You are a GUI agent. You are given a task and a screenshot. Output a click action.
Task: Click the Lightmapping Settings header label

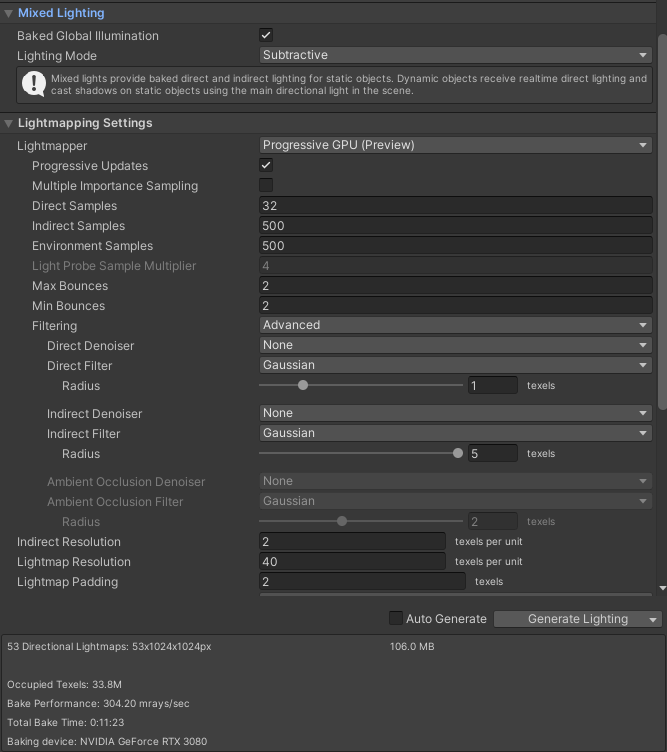(x=85, y=123)
